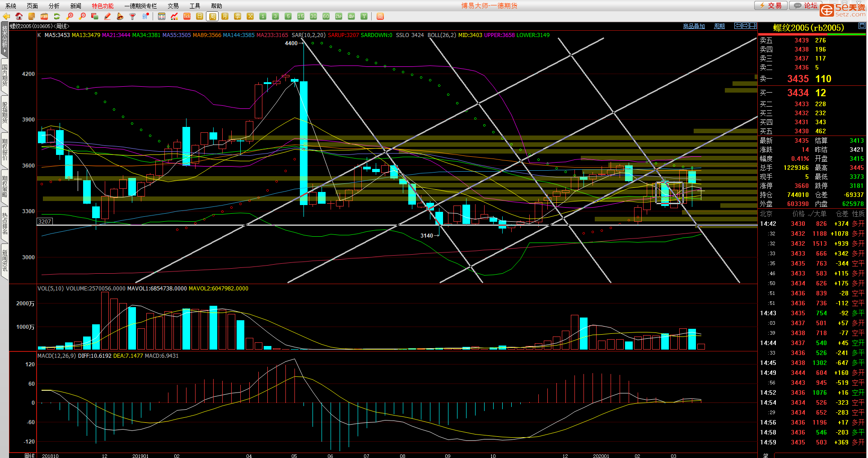Expand the quote panel maximize box
This screenshot has width=868, height=458.
pos(862,26)
